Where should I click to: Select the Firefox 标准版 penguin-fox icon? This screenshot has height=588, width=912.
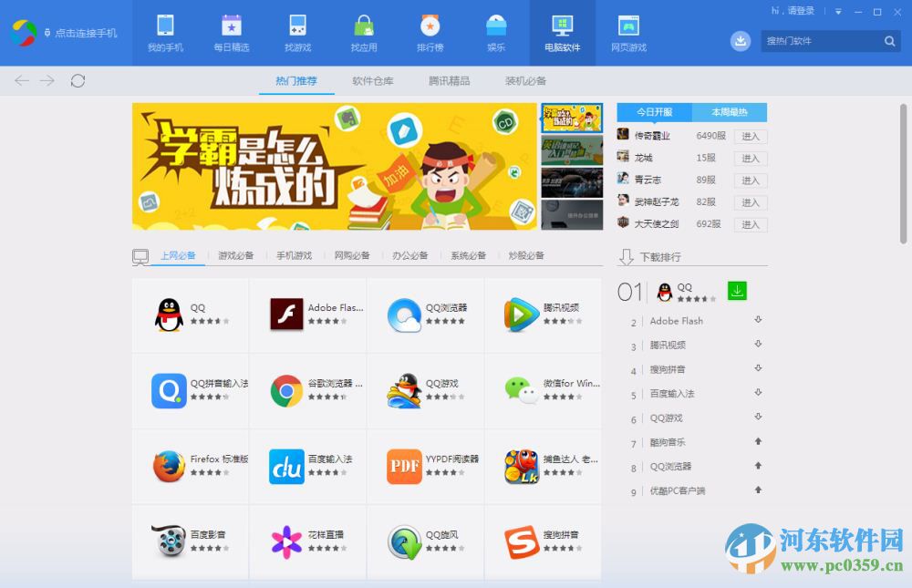click(168, 467)
